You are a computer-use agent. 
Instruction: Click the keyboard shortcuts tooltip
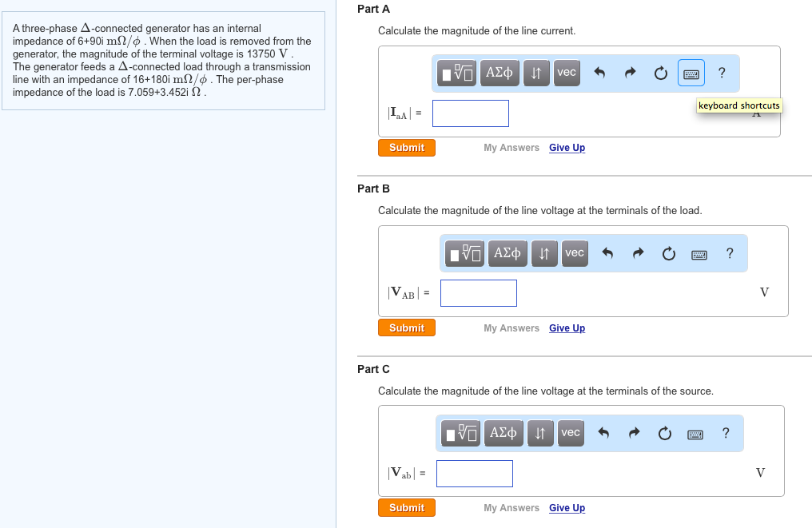click(738, 105)
